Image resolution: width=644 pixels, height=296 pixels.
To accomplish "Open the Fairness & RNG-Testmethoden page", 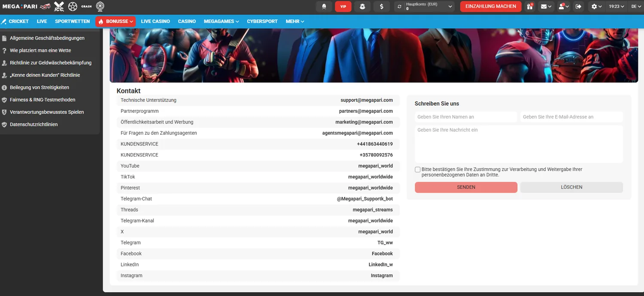I will click(43, 100).
